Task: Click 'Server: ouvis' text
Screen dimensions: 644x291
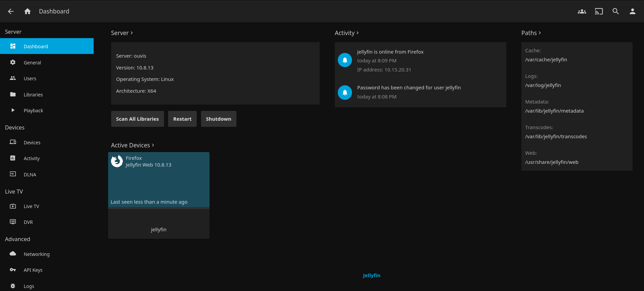Action: tap(131, 56)
